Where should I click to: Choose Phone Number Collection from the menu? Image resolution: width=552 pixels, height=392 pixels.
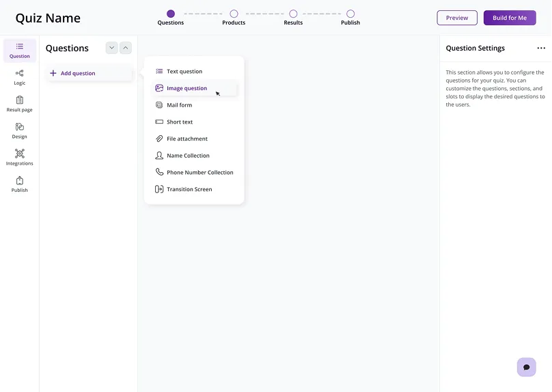pos(194,172)
